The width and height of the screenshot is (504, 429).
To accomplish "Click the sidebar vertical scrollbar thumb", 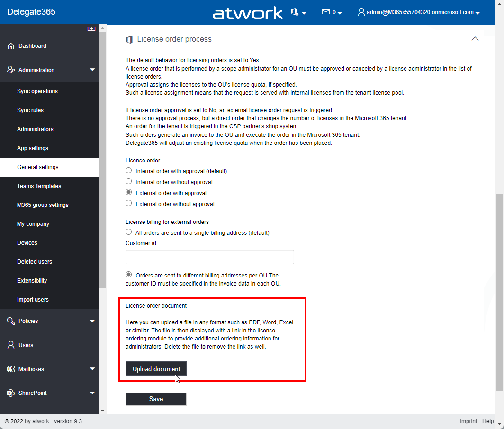I will (x=102, y=160).
